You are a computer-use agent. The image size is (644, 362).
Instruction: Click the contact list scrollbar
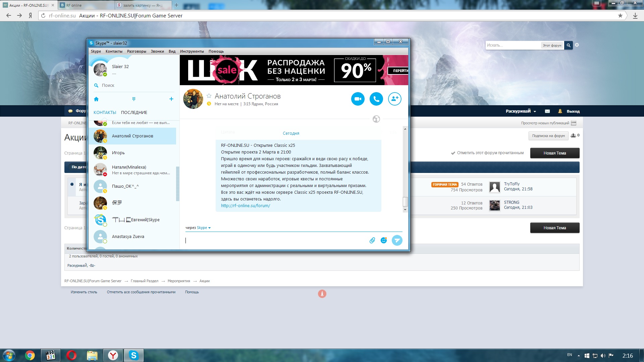point(178,184)
